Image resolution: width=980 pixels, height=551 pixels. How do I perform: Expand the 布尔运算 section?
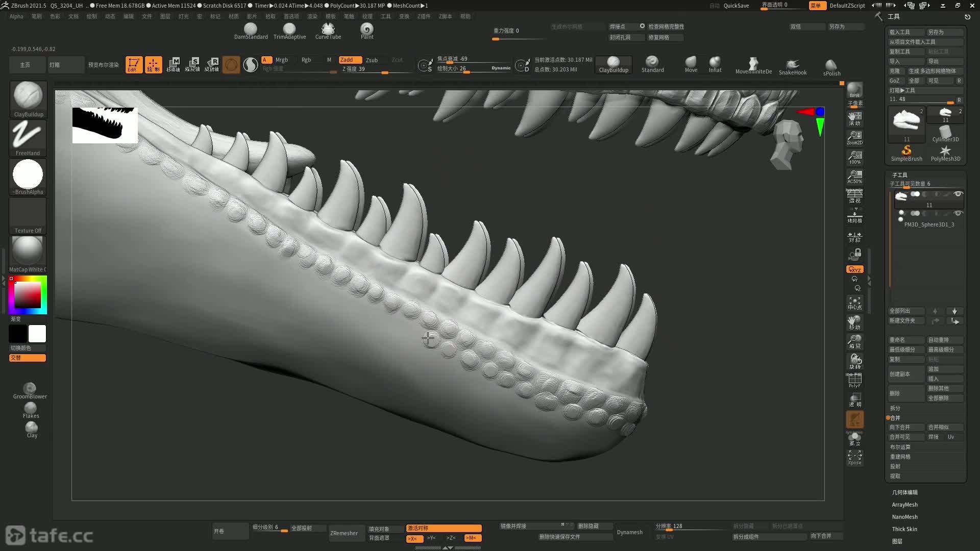900,447
